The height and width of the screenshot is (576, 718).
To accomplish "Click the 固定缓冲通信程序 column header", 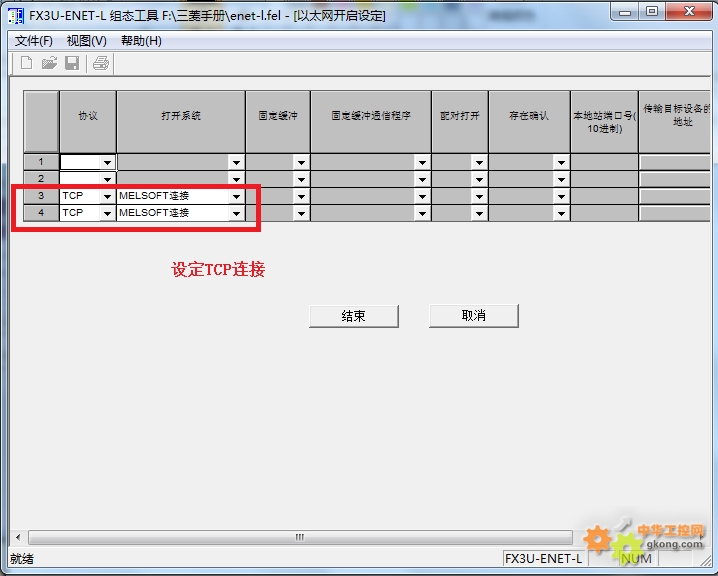I will coord(371,121).
